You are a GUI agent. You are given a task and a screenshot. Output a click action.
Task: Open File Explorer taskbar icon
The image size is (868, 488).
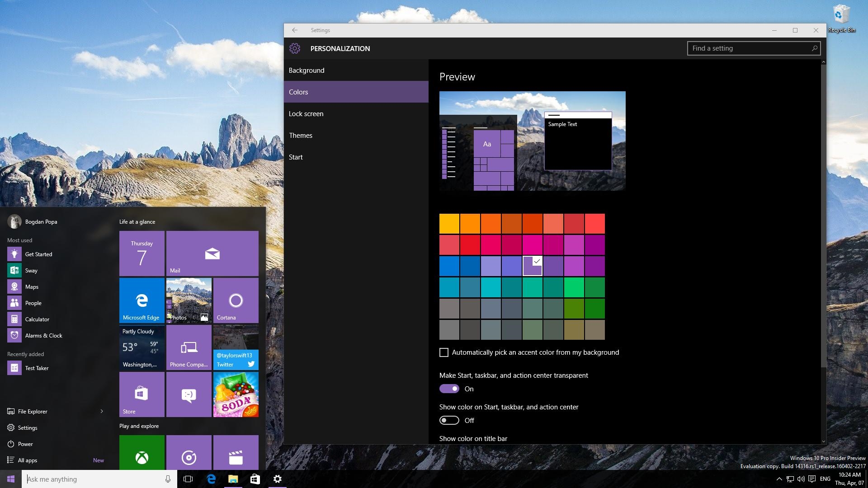(233, 479)
